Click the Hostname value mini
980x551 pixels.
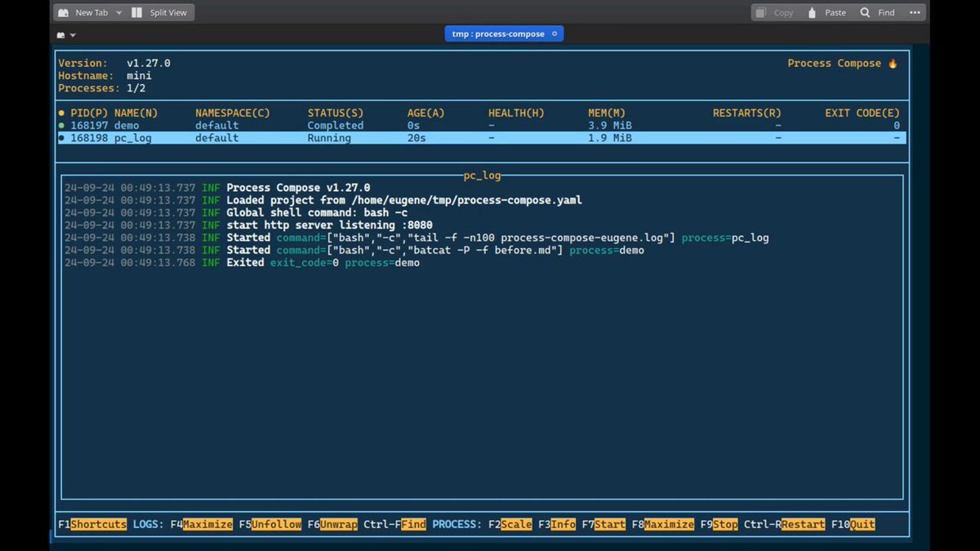[x=139, y=75]
